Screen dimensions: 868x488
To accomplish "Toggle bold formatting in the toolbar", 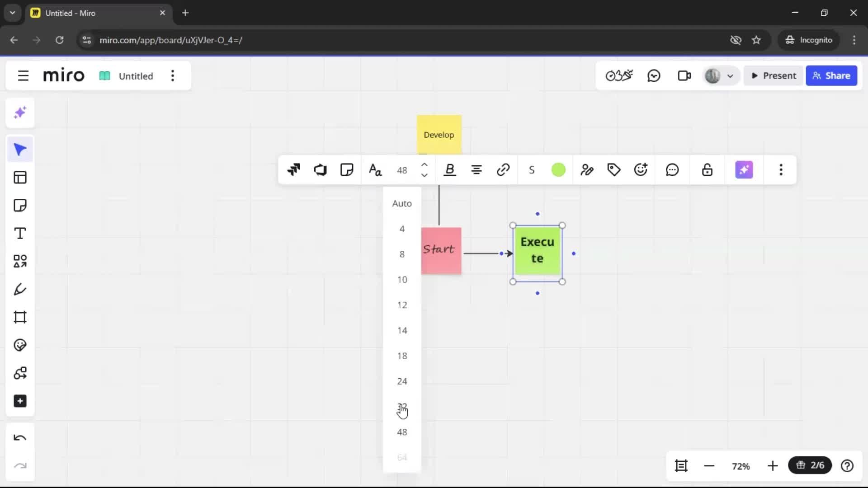I will (450, 170).
